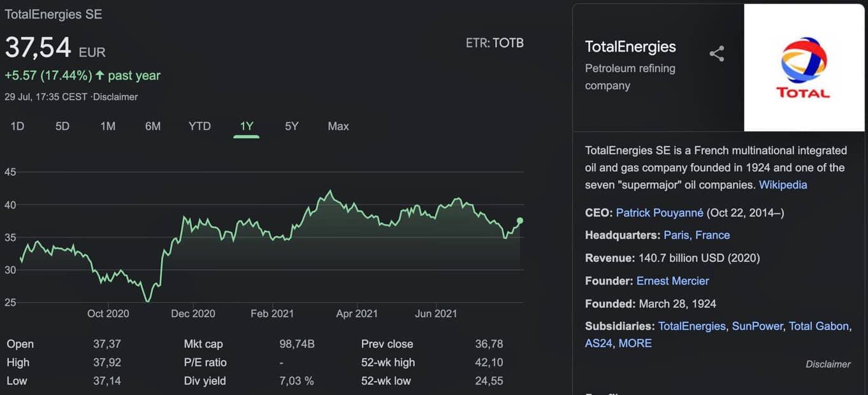The image size is (868, 395).
Task: Switch chart to 5Y range
Action: point(291,126)
